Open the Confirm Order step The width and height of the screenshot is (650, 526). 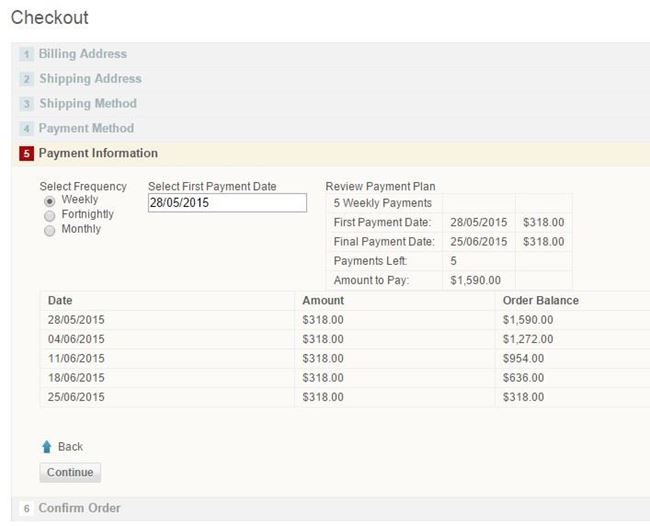[x=79, y=509]
